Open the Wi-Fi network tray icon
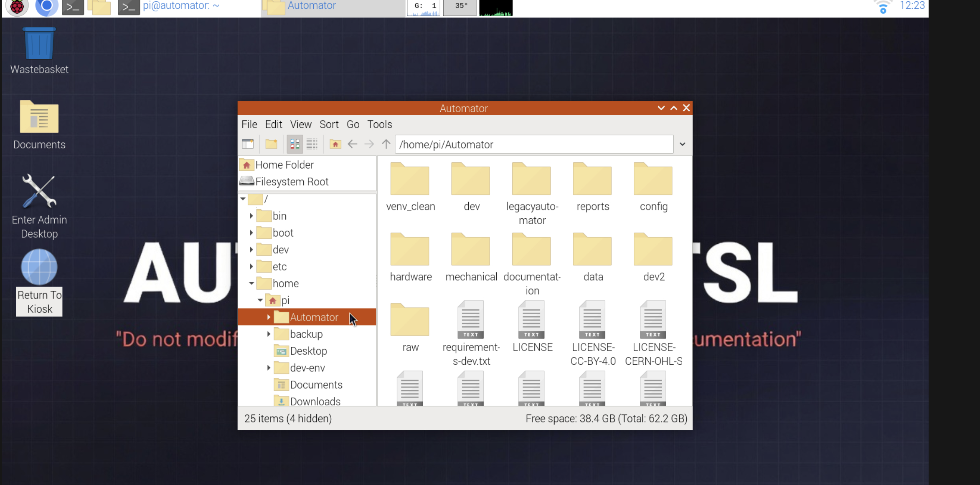The image size is (980, 485). (x=882, y=7)
